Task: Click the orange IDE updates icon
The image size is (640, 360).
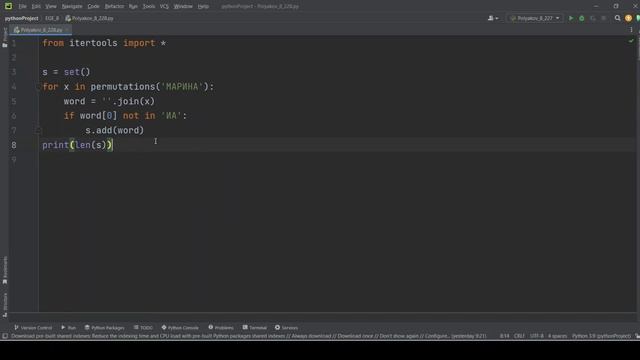Action: [628, 18]
